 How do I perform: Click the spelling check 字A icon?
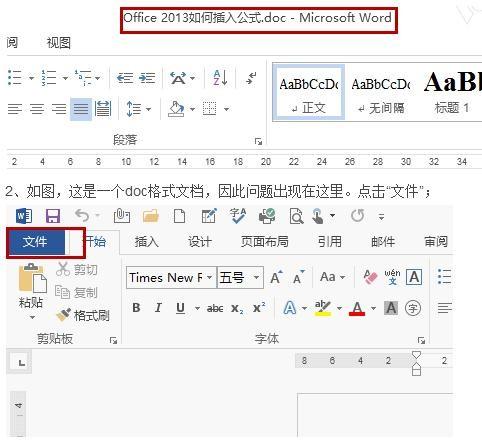click(x=238, y=216)
